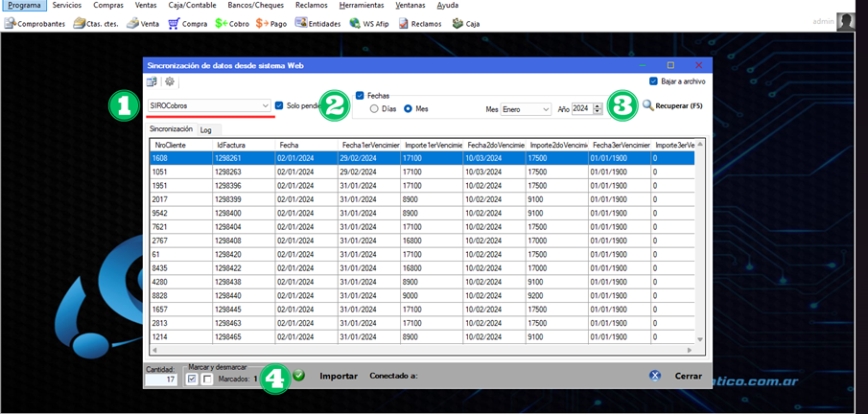Click the Cantidad field showing 17
868x414 pixels.
pyautogui.click(x=160, y=379)
